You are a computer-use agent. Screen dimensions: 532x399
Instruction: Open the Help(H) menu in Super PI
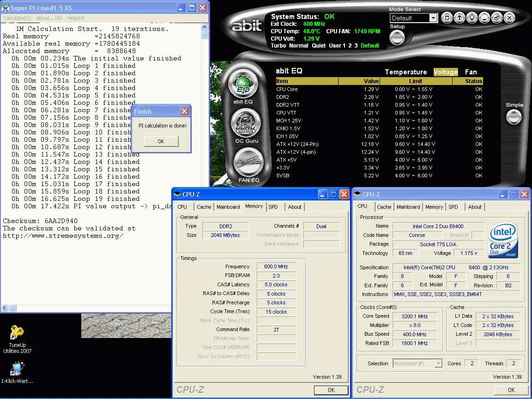click(76, 18)
